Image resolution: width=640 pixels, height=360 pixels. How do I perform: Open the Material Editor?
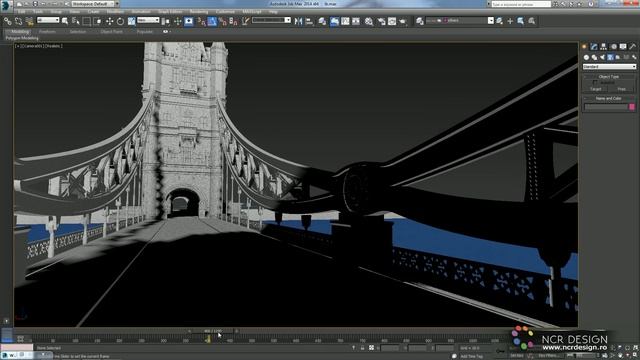tap(369, 21)
